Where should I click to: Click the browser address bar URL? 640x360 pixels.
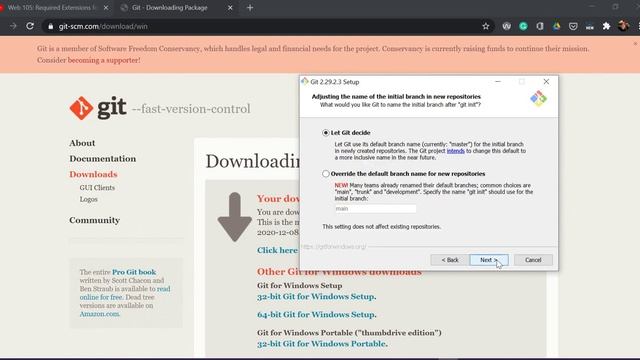(103, 26)
